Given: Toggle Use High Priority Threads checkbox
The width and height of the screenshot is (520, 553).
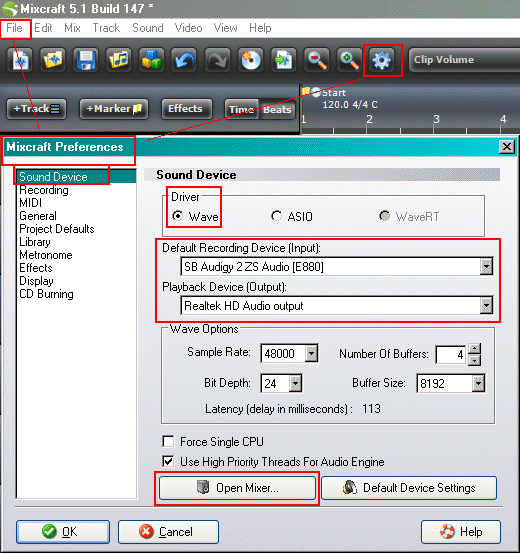Looking at the screenshot, I should tap(168, 461).
